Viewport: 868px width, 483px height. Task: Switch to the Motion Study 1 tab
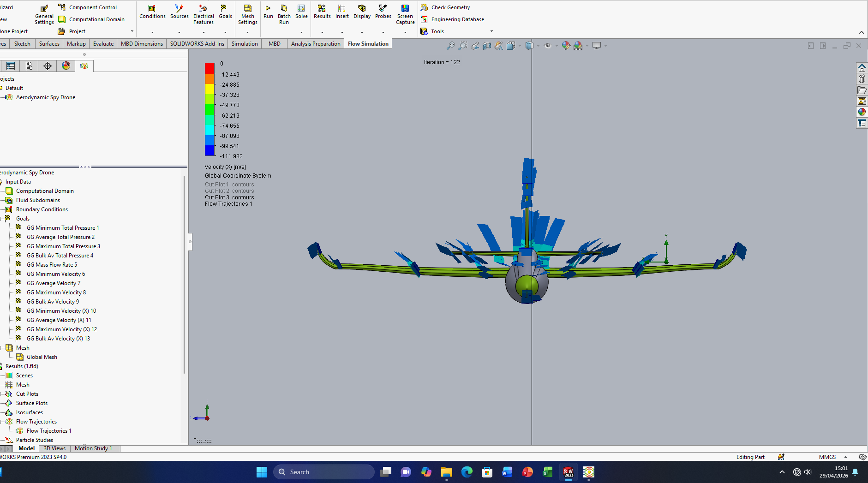(93, 448)
